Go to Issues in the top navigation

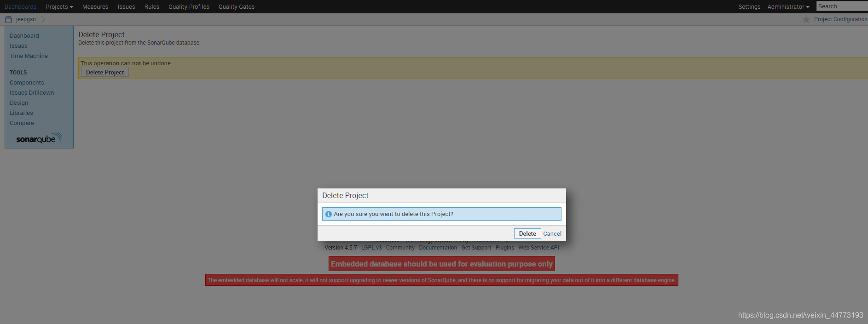(x=126, y=6)
